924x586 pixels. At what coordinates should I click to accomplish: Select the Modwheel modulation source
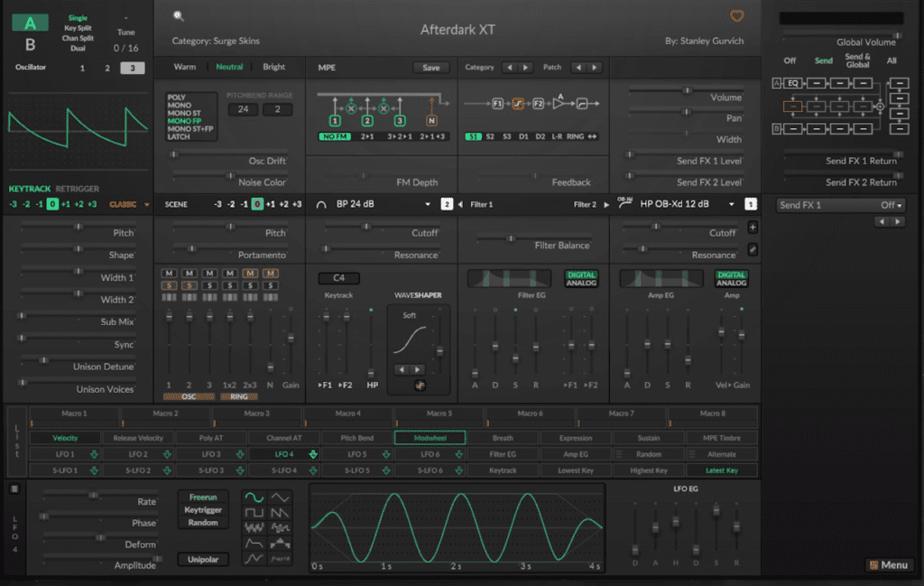430,438
